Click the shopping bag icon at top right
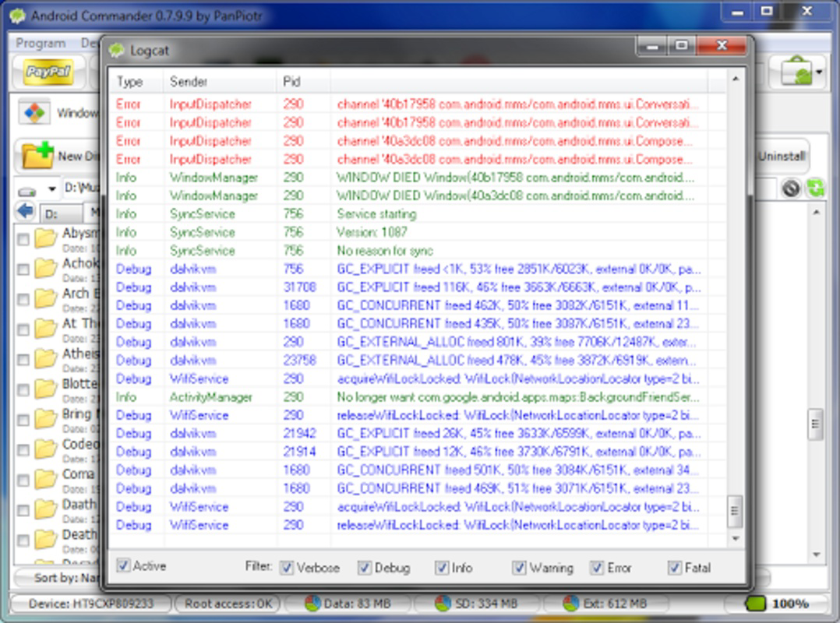 click(x=796, y=71)
